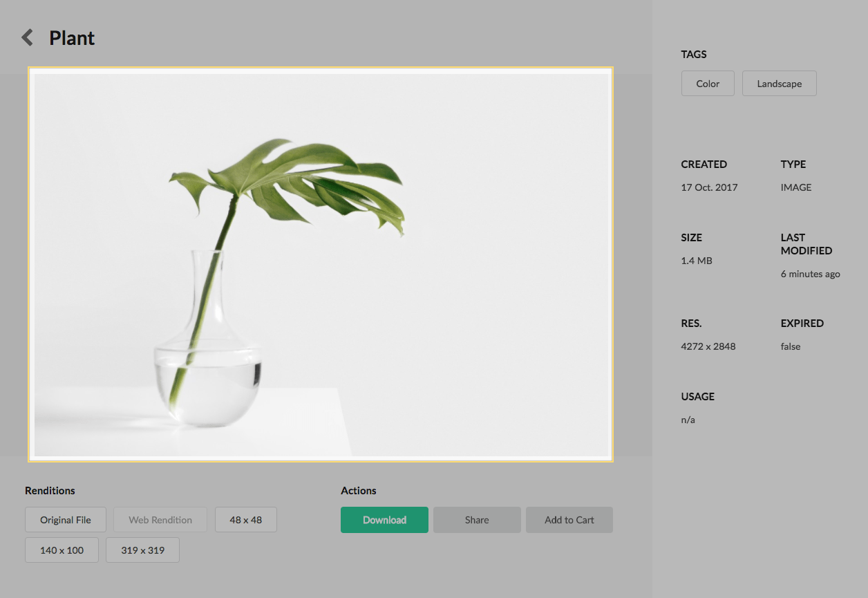Share the Plant asset

point(477,520)
